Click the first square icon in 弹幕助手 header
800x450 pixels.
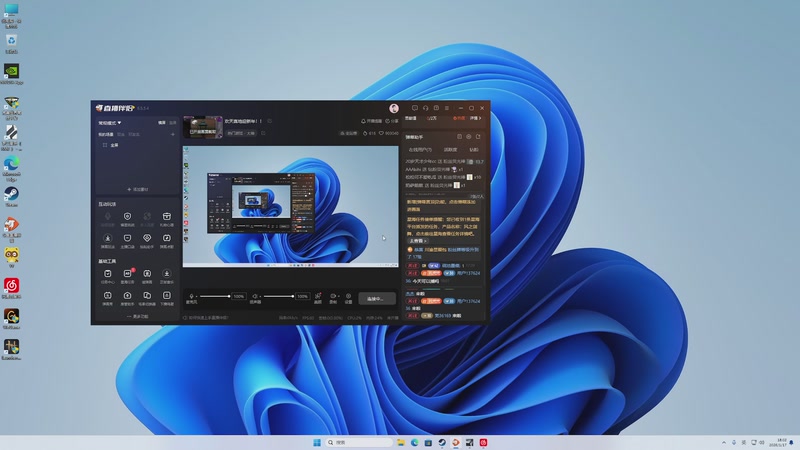tap(459, 137)
